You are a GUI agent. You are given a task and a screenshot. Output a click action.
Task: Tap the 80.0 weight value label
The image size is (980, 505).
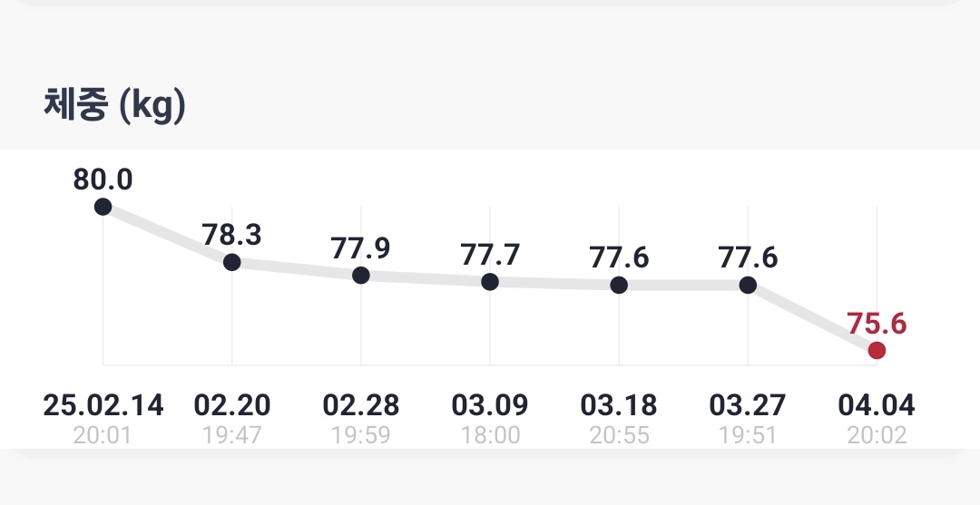(103, 180)
